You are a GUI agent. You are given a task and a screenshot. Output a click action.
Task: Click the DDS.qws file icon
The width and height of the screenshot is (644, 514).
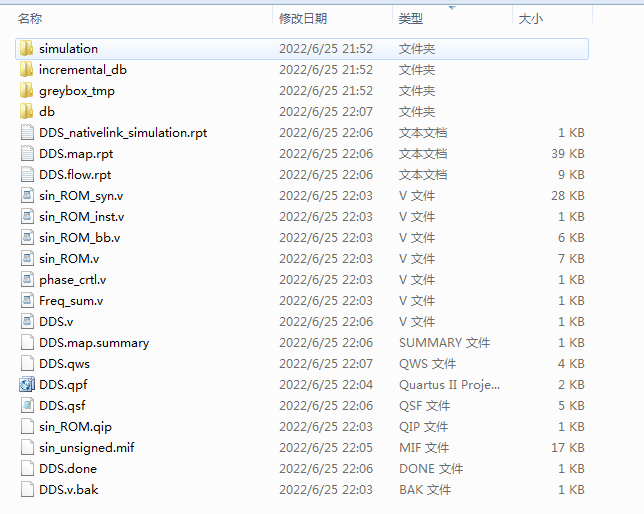pyautogui.click(x=27, y=363)
